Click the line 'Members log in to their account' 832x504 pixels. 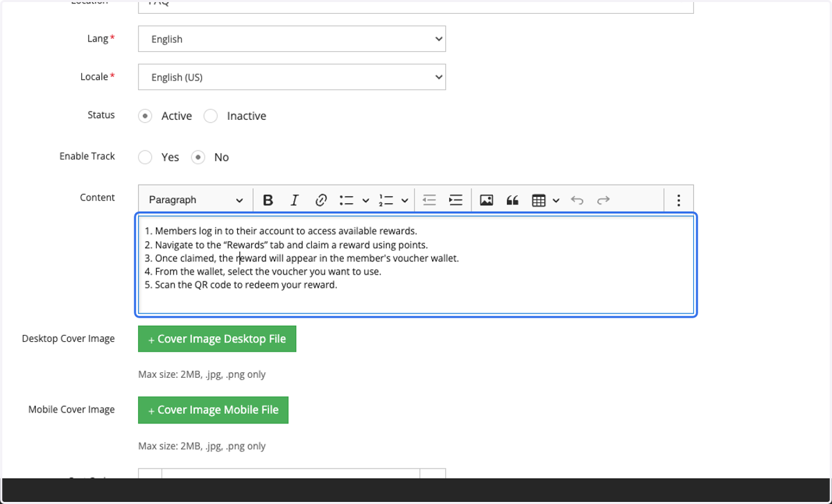[281, 231]
